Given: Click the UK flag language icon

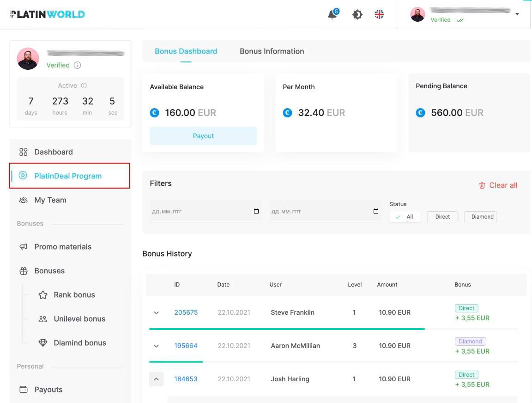Looking at the screenshot, I should [379, 14].
